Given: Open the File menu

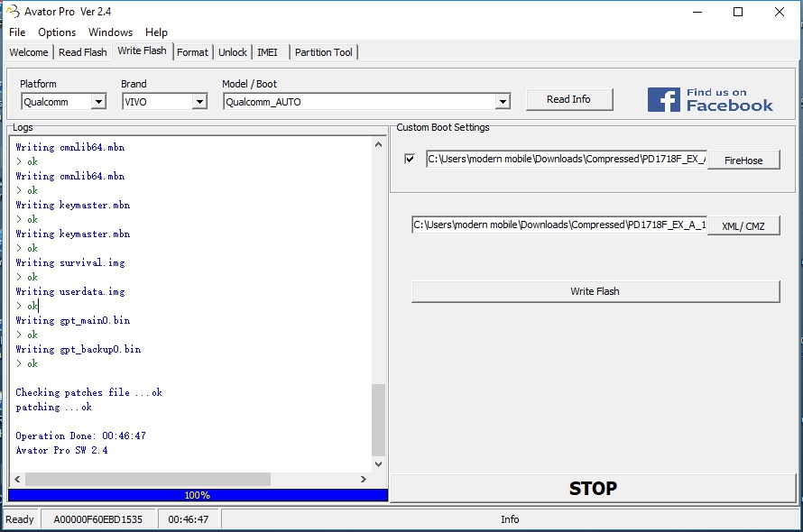Looking at the screenshot, I should 17,32.
